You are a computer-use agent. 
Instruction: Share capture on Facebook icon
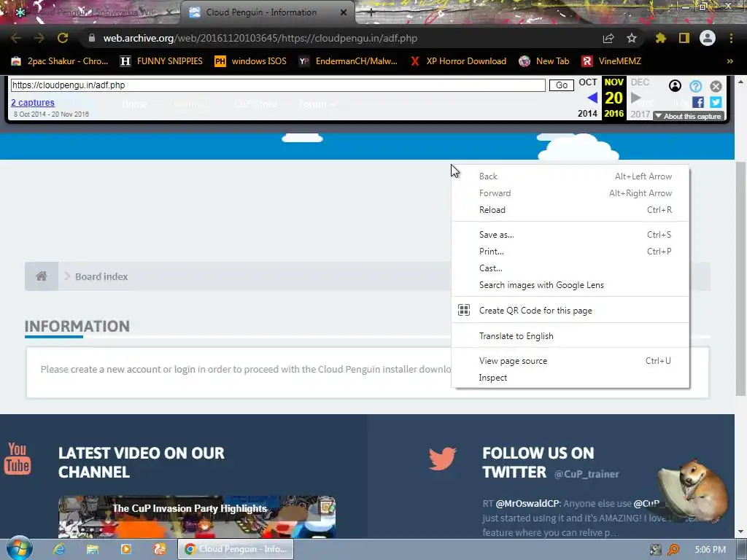pyautogui.click(x=698, y=102)
